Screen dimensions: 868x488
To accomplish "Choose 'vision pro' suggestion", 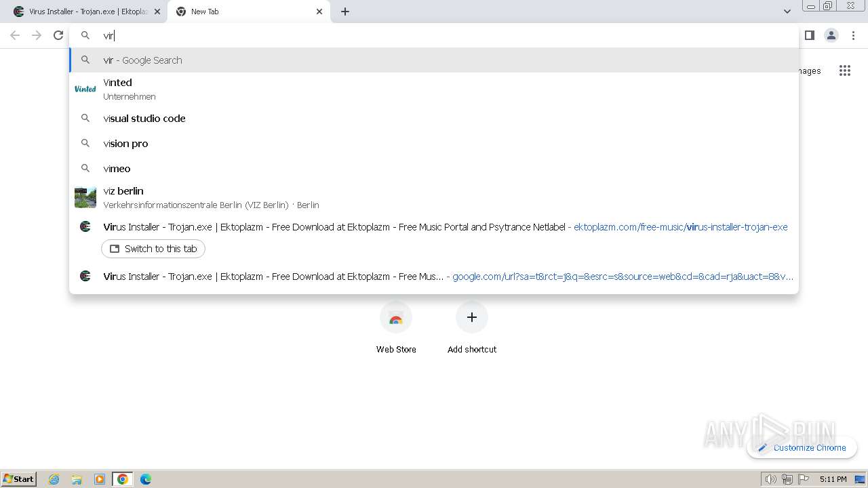I will (x=434, y=143).
